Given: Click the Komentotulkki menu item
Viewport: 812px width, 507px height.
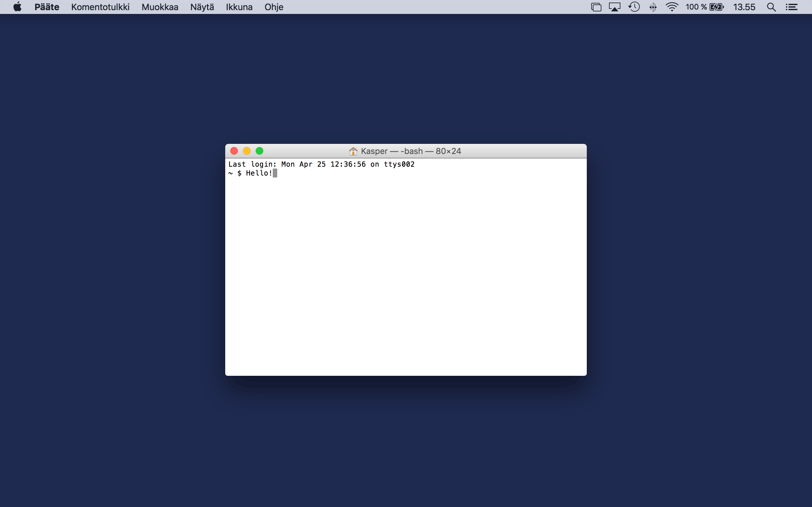Looking at the screenshot, I should coord(101,7).
